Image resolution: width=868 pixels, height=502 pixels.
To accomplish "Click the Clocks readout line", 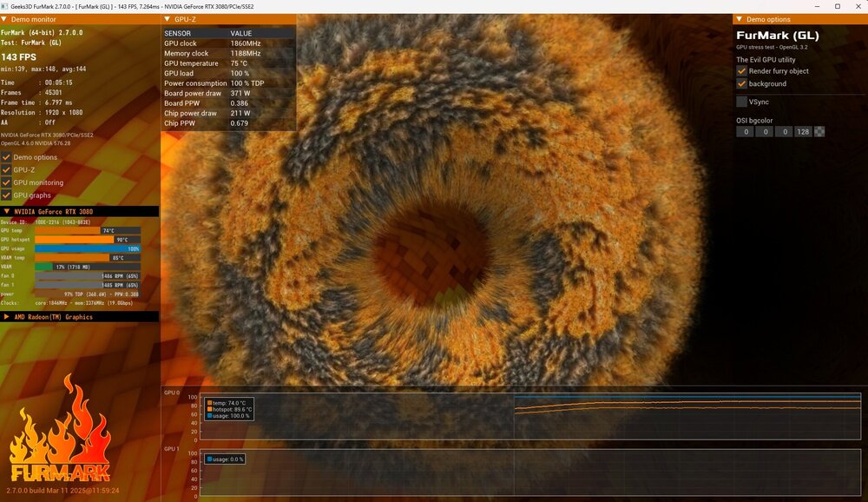I will coord(67,303).
